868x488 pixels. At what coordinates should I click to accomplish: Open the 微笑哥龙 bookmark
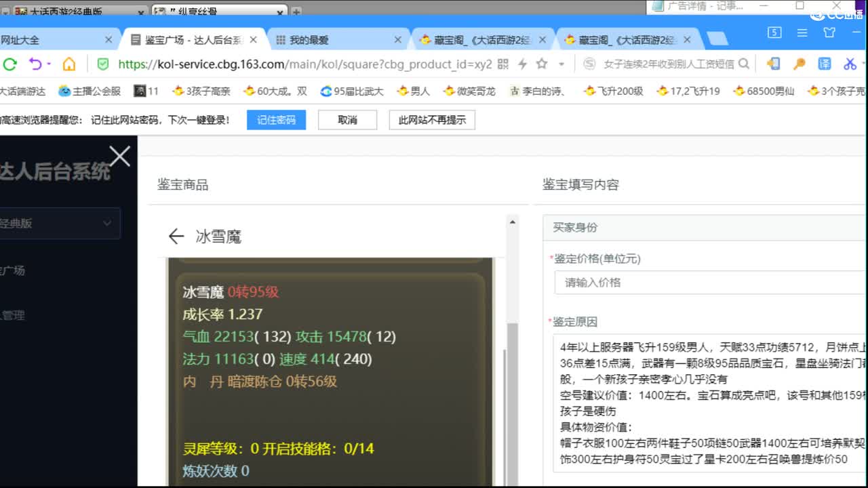click(x=469, y=91)
